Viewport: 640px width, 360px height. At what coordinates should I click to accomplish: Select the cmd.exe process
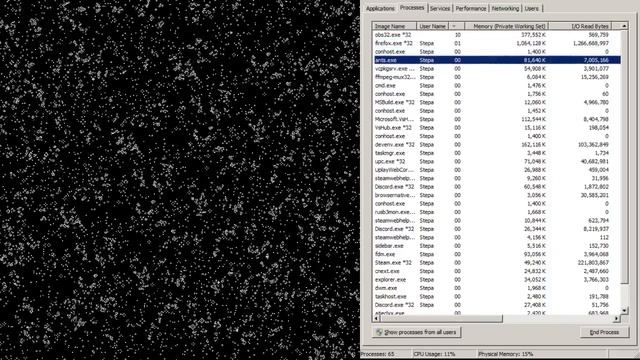[x=497, y=85]
